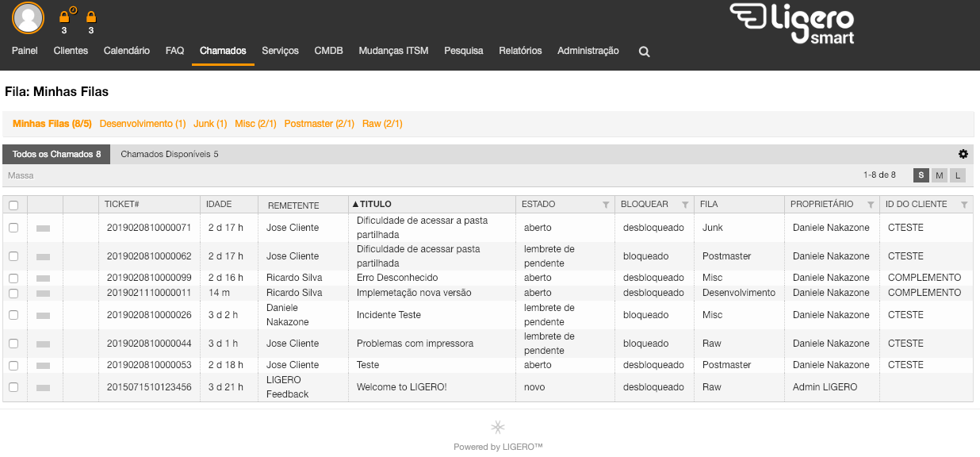Open the Desenvolvimento (1) queue link
The width and height of the screenshot is (980, 457).
tap(143, 124)
